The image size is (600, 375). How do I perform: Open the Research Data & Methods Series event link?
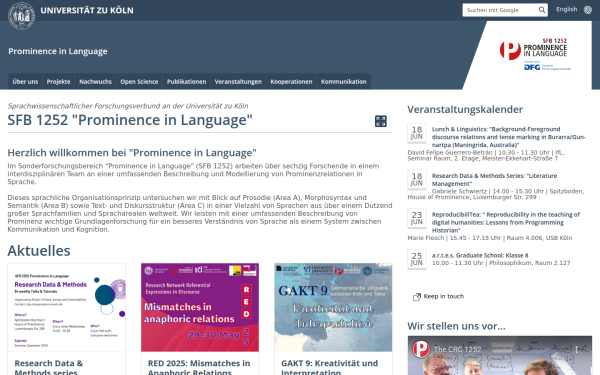494,179
